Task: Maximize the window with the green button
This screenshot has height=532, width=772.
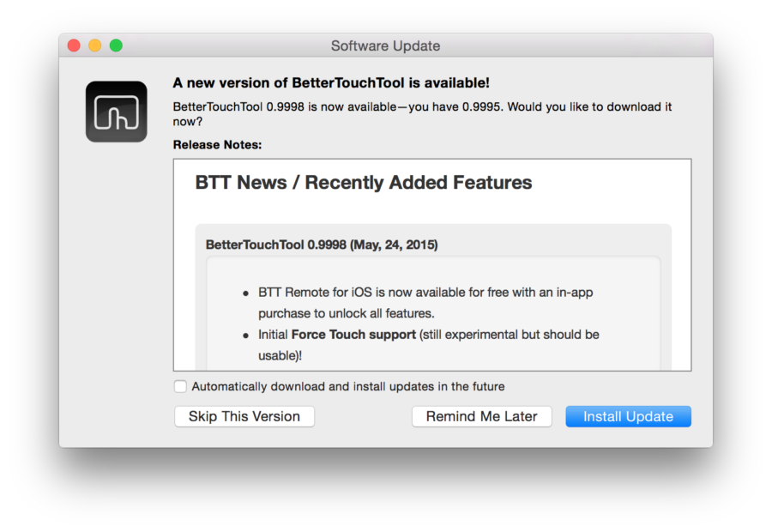Action: (x=116, y=45)
